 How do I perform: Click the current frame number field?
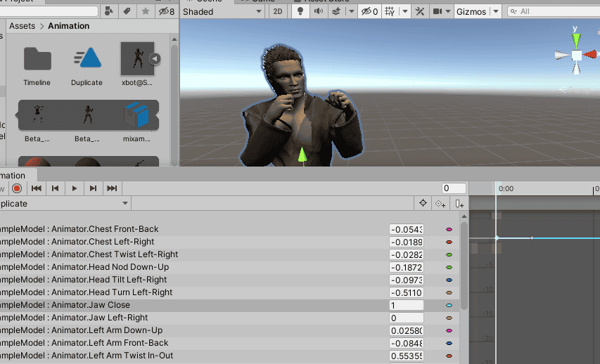pyautogui.click(x=454, y=188)
